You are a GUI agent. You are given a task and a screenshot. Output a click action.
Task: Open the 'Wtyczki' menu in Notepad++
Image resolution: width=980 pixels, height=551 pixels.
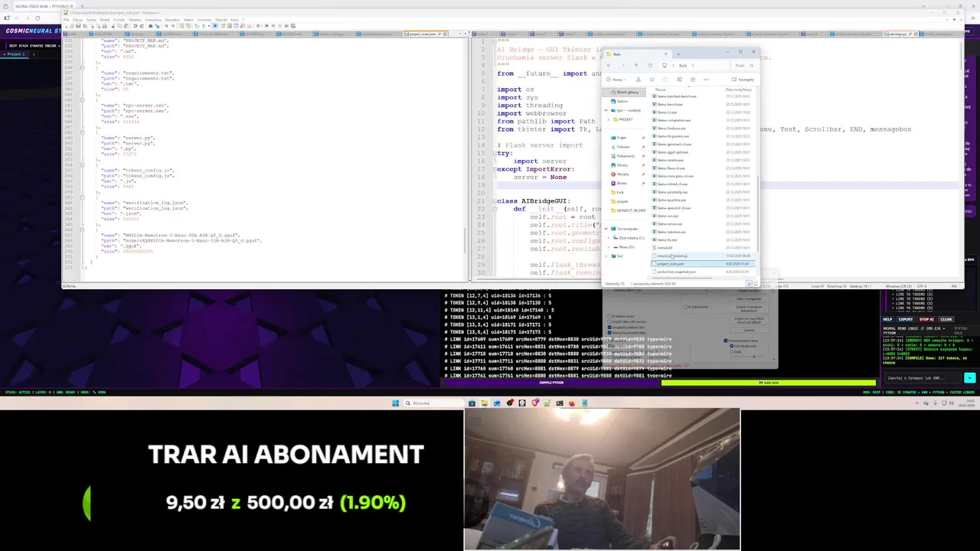(221, 19)
